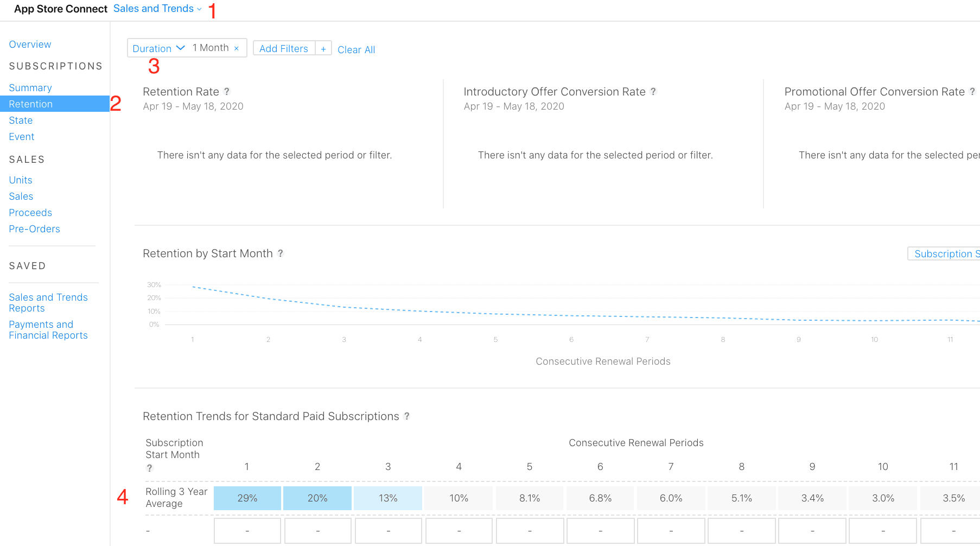This screenshot has height=546, width=980.
Task: Open help for Introductory Offer Conversion Rate
Action: point(654,91)
